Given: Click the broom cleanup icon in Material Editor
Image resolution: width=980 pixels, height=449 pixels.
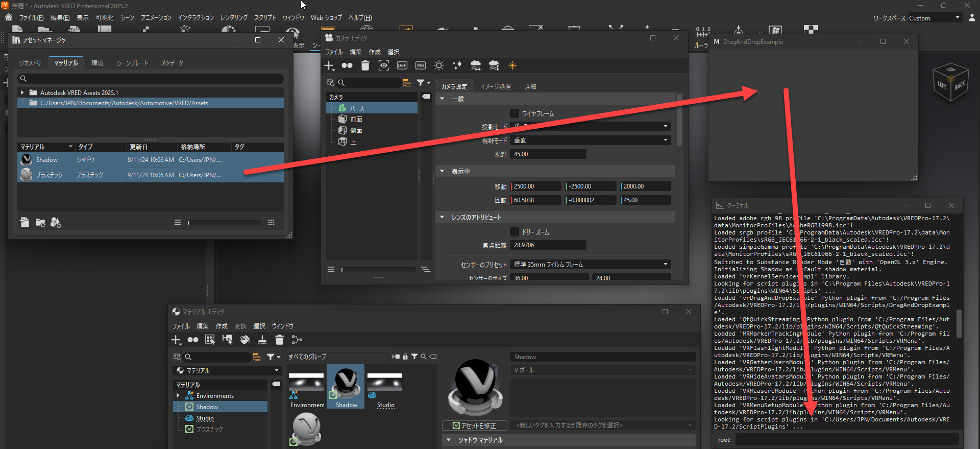Looking at the screenshot, I should pos(262,340).
